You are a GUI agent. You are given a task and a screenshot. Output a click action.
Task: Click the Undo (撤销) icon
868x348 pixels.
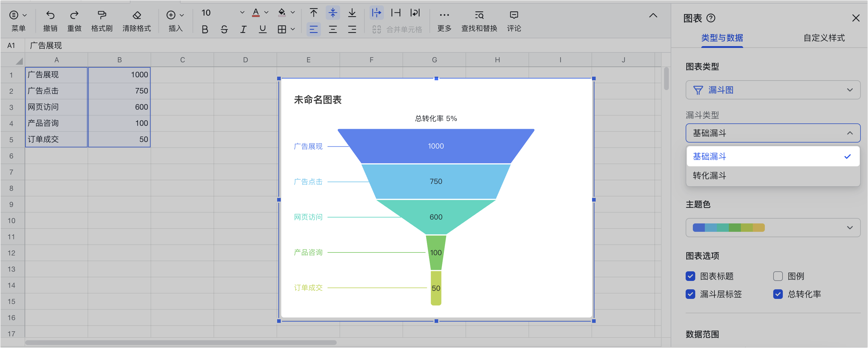click(50, 15)
